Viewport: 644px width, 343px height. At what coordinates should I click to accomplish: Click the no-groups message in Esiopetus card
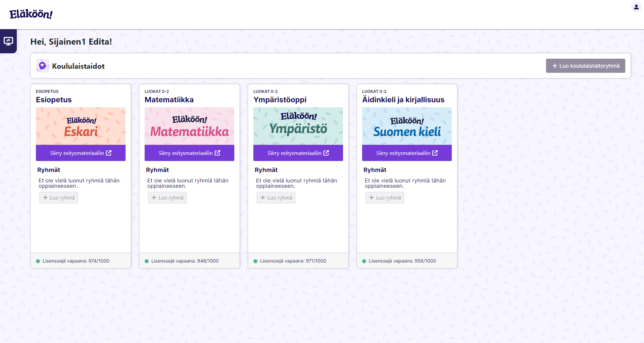(79, 183)
